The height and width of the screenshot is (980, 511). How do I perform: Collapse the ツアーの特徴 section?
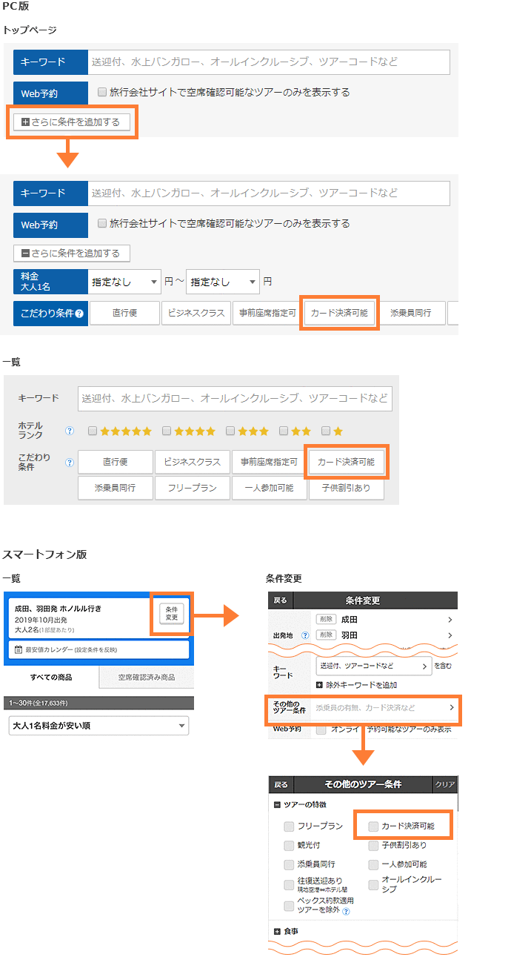pyautogui.click(x=277, y=805)
